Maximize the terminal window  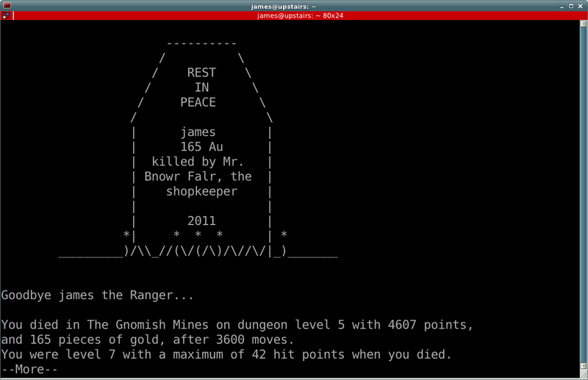click(571, 6)
